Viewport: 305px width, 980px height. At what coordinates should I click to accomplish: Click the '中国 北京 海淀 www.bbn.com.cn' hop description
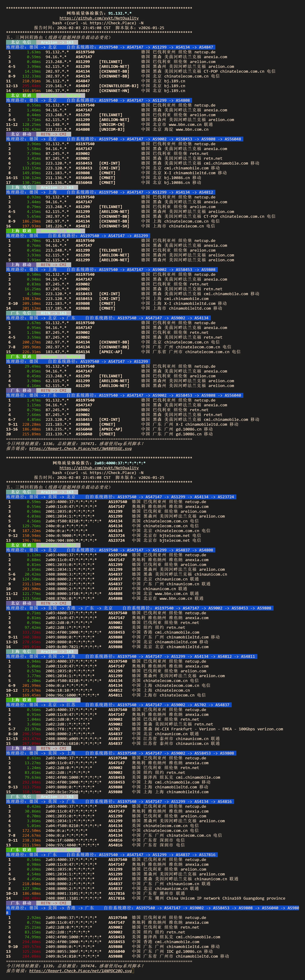175,129
